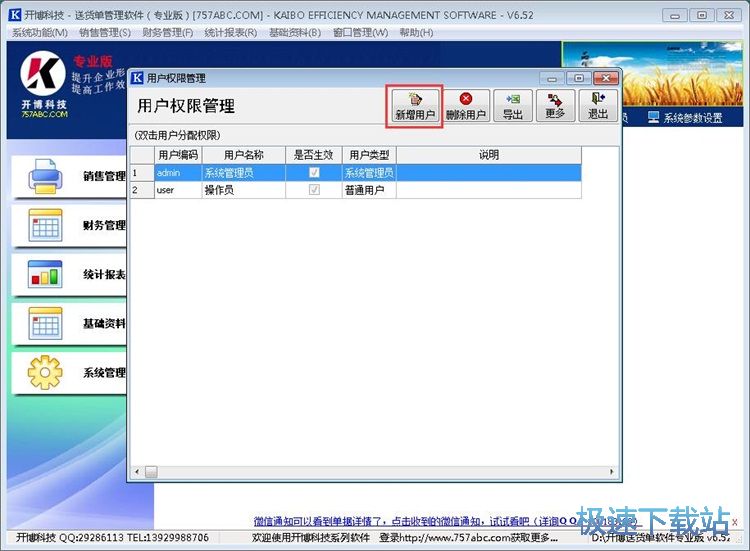Screen dimensions: 750x551
Task: Maximize the 用户权限管理 dialog window
Action: (x=579, y=78)
